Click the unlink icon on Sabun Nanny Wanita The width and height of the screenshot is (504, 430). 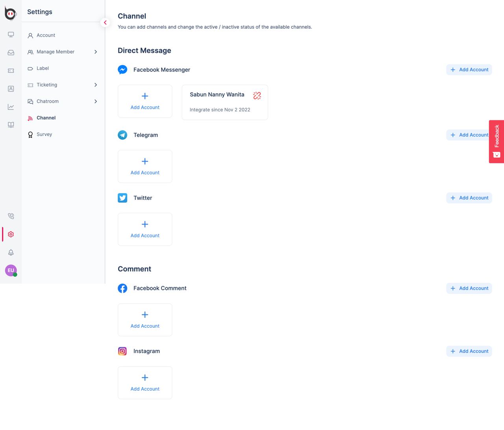tap(257, 96)
